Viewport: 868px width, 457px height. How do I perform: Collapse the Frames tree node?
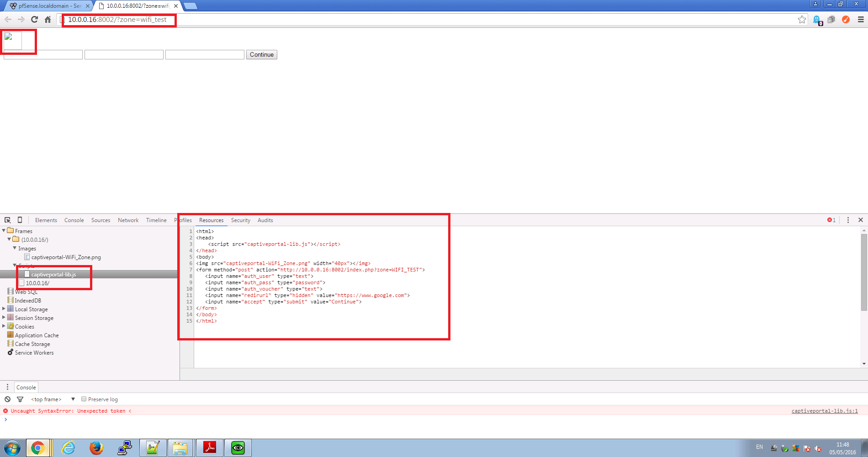coord(4,231)
